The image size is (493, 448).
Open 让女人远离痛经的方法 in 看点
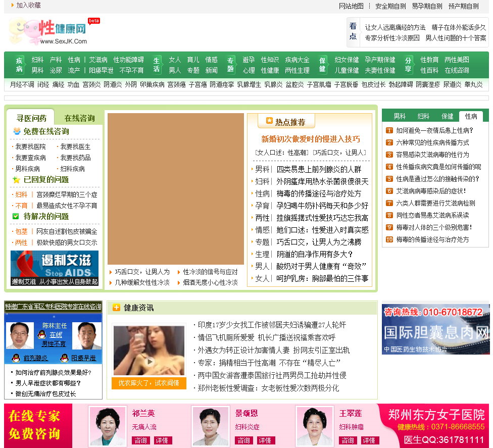395,27
